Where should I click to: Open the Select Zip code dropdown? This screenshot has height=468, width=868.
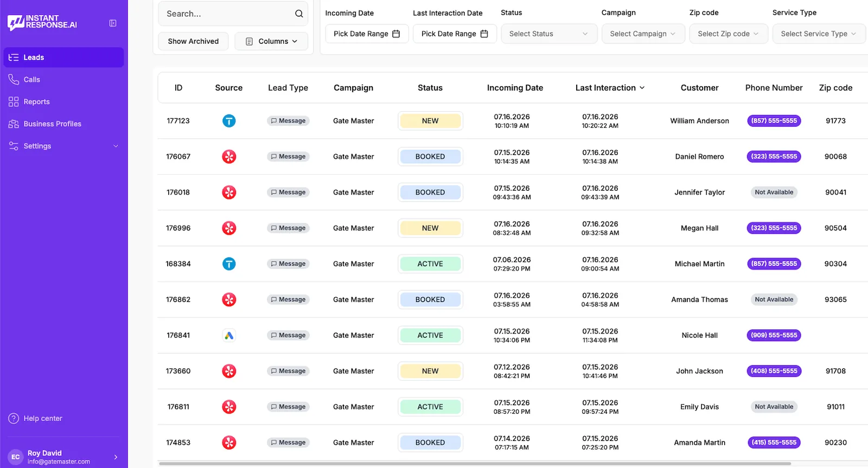tap(729, 34)
